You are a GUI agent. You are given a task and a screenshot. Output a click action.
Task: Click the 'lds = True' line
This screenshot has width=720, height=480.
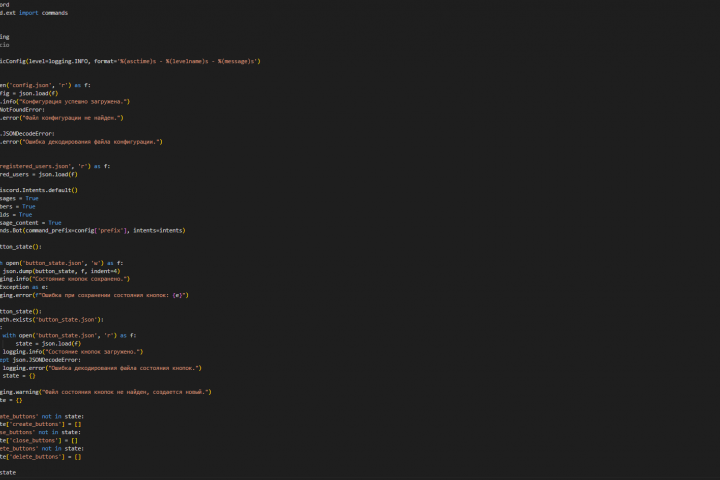(16, 215)
